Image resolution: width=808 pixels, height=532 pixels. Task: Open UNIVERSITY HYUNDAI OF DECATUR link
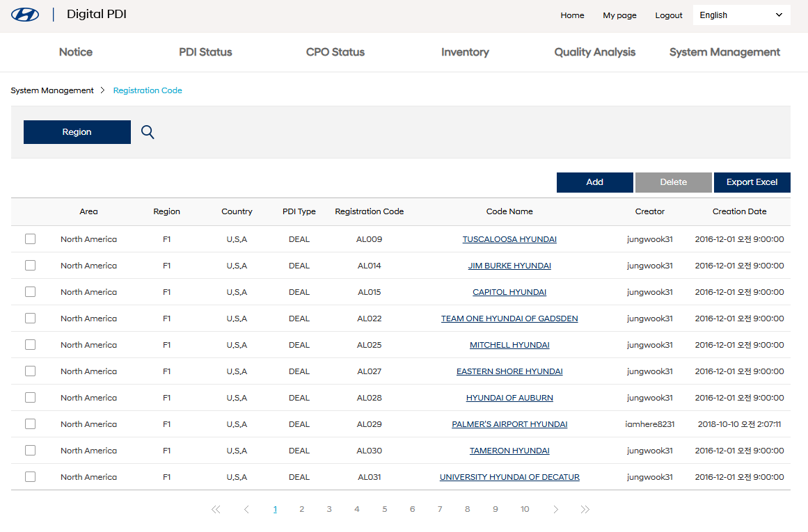(509, 478)
